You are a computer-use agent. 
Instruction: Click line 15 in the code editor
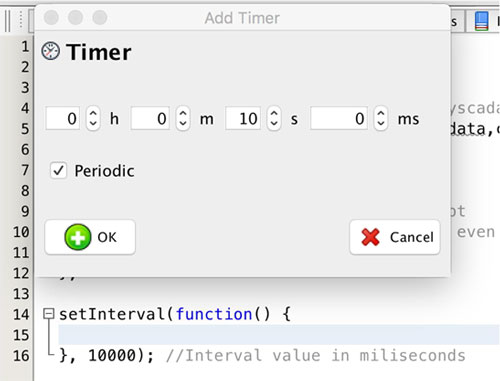click(x=279, y=335)
